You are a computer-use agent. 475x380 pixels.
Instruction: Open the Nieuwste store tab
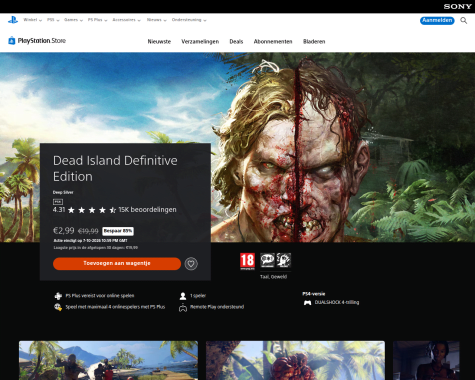pyautogui.click(x=159, y=42)
